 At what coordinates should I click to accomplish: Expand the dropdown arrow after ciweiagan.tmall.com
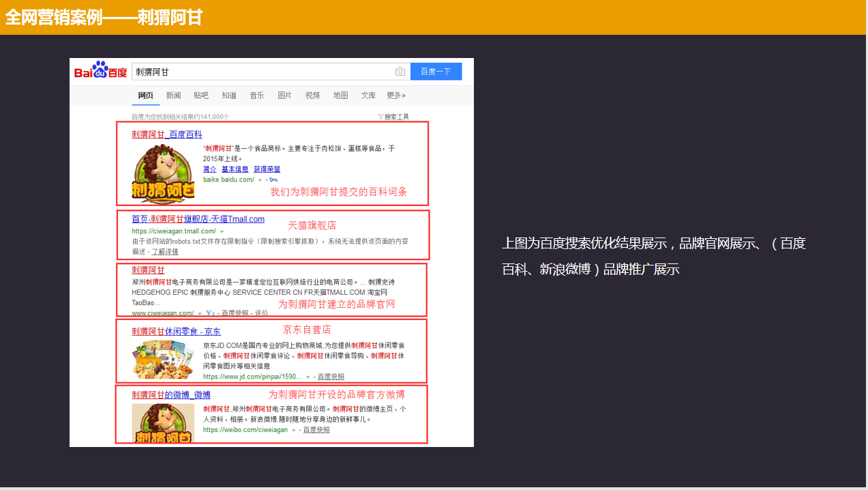pos(222,232)
